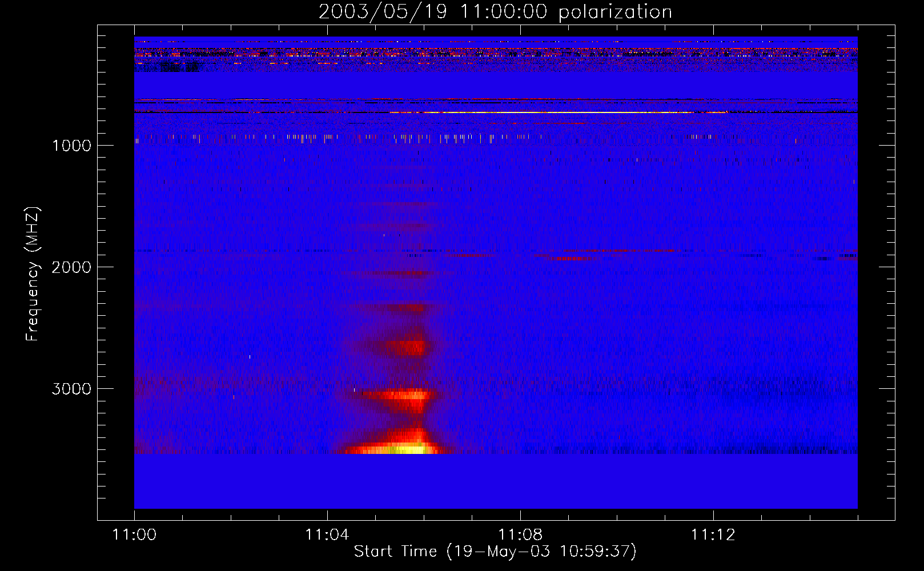Click the 3000 frequency tick label
Viewport: 924px width, 571px height.
[71, 389]
